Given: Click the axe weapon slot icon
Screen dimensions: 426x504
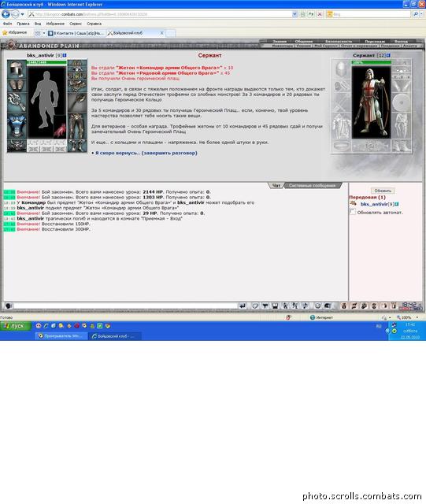Looking at the screenshot, I should coord(17,102).
